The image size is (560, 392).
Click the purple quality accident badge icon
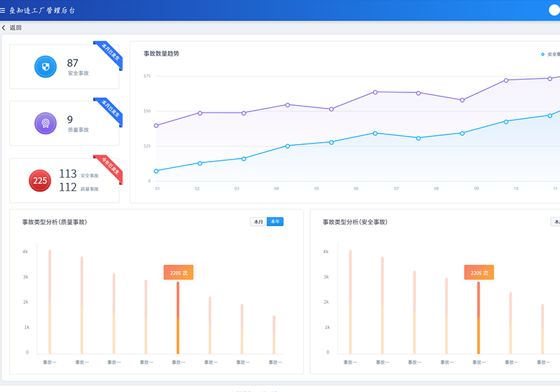tap(45, 124)
